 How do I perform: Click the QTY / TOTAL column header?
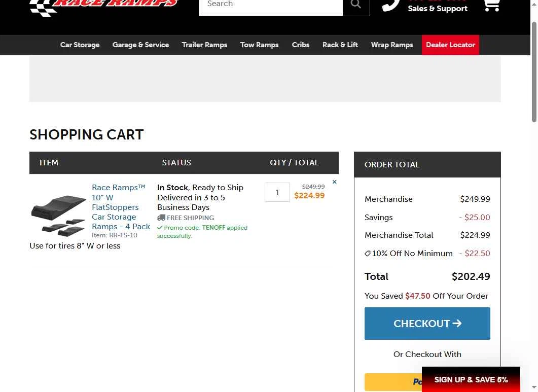294,162
